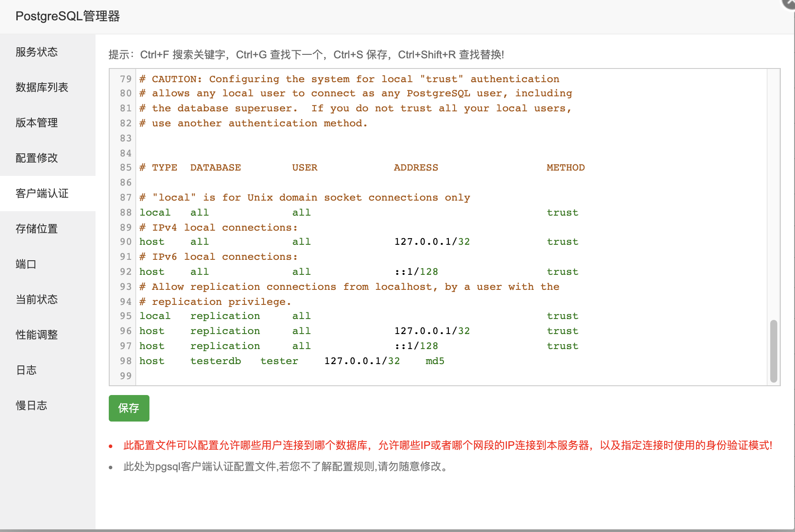Click the CAUTION comment on line 79
The height and width of the screenshot is (532, 795).
[349, 79]
